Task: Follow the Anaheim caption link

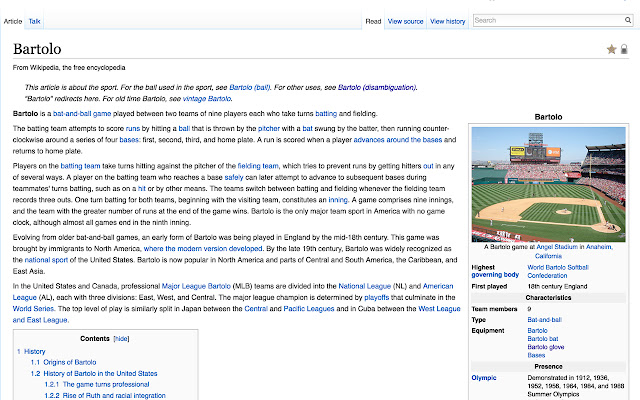Action: (x=599, y=247)
